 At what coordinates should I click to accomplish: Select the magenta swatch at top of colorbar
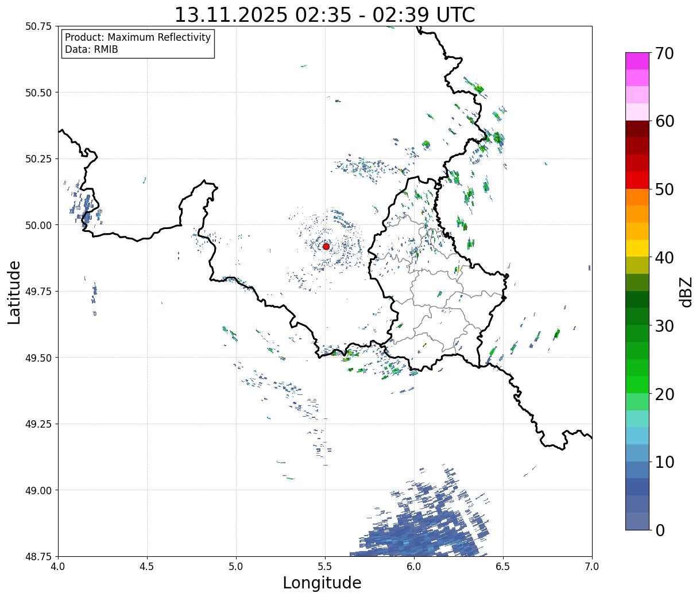[637, 61]
